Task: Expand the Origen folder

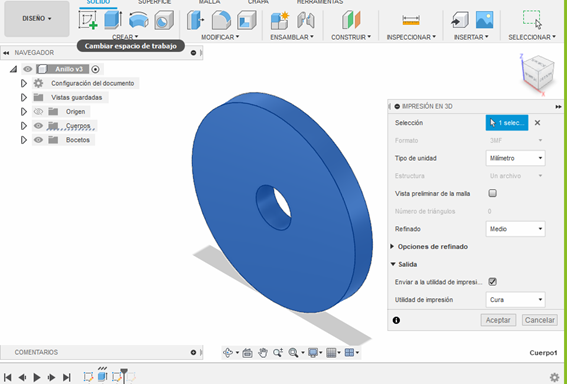Action: pyautogui.click(x=24, y=111)
